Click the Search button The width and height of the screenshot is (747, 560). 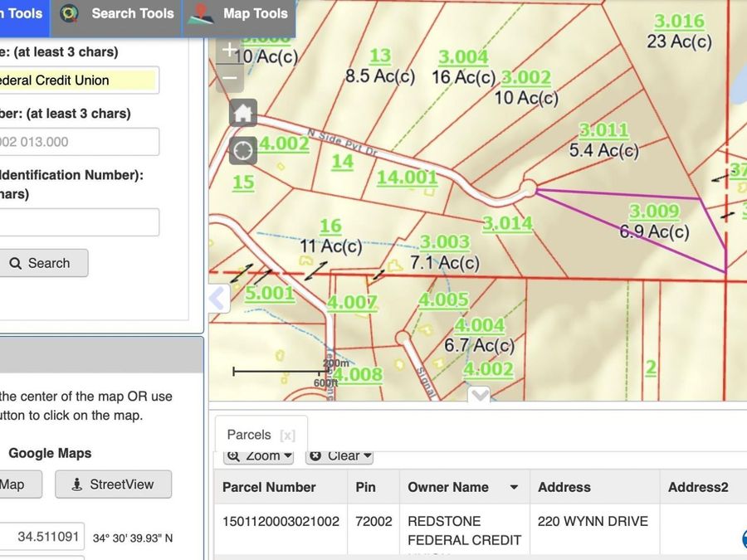[42, 263]
